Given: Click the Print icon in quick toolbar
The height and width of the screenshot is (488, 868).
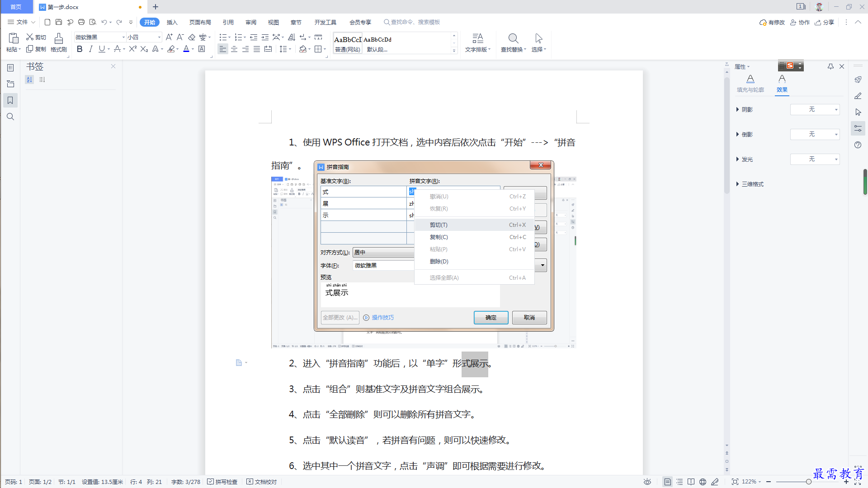Looking at the screenshot, I should [x=81, y=22].
